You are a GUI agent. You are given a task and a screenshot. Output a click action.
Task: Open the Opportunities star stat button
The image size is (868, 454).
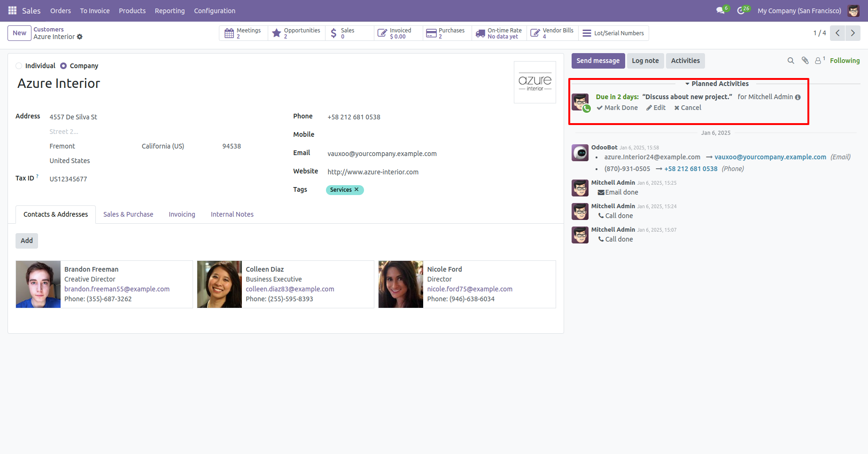coord(296,33)
